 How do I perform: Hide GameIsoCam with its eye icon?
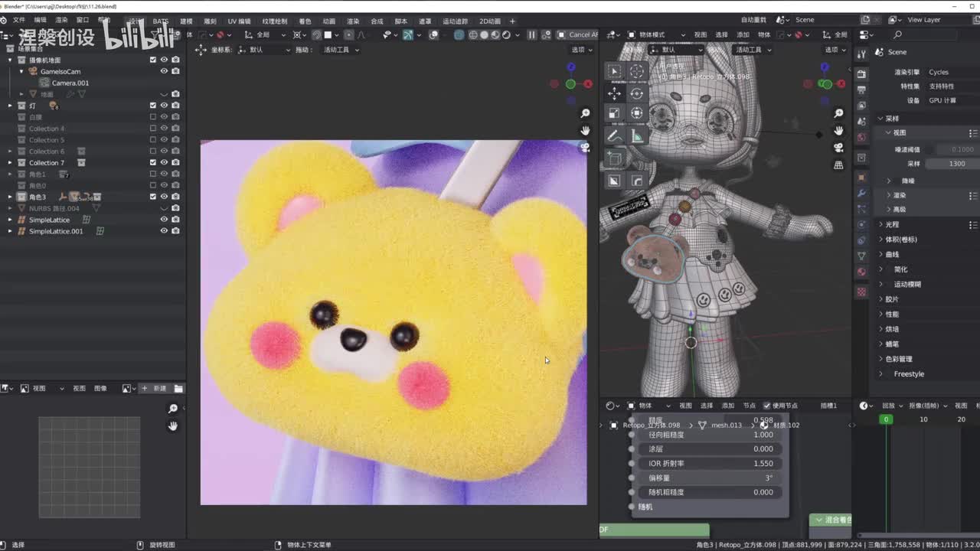pyautogui.click(x=164, y=71)
